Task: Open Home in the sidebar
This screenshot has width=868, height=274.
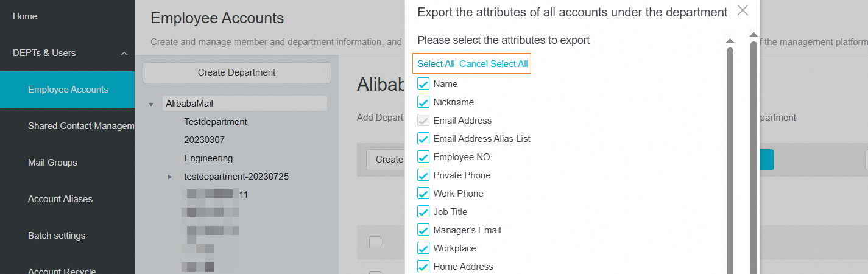Action: pos(25,16)
